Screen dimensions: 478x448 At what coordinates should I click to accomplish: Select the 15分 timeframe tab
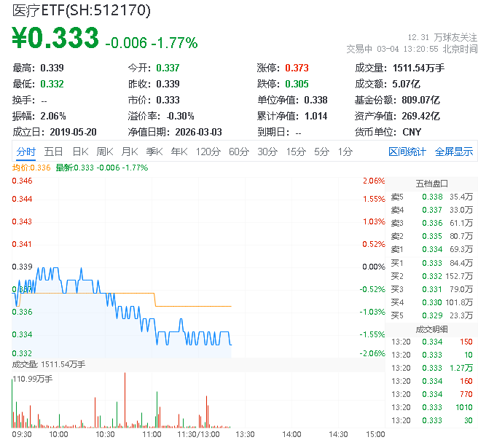(295, 152)
